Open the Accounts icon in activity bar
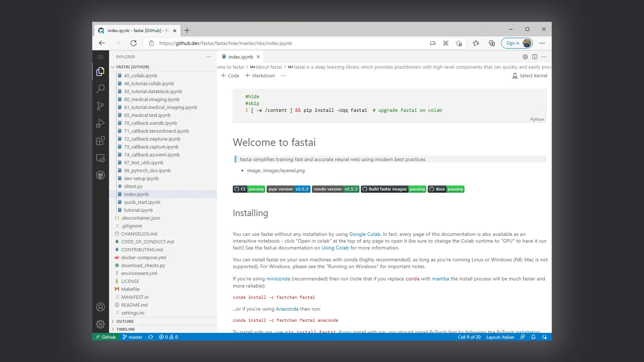The width and height of the screenshot is (644, 362). [x=100, y=307]
